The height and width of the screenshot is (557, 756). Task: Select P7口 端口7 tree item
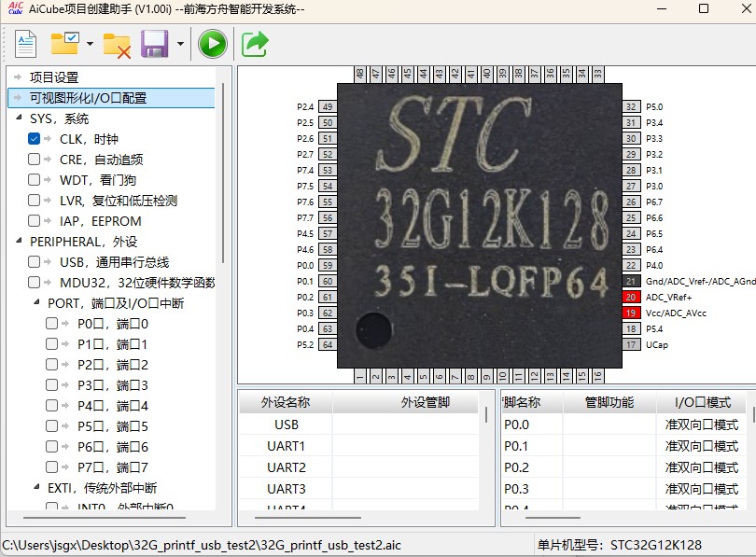(x=113, y=467)
